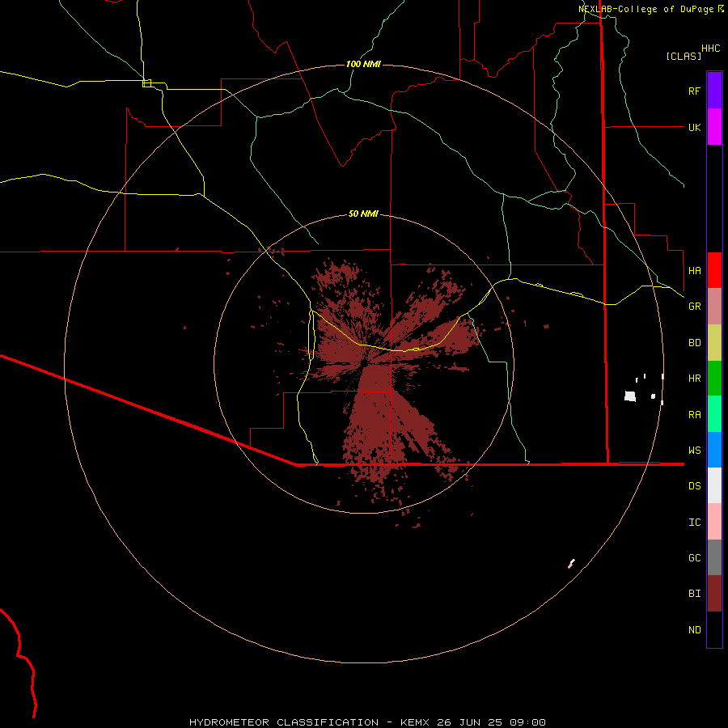Click the BI brown legend swatch

pos(714,594)
